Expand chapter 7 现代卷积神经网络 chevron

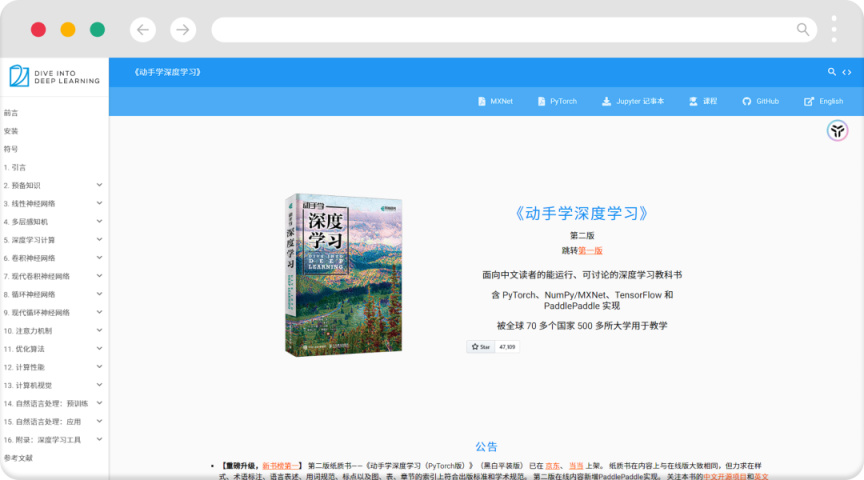(x=99, y=276)
